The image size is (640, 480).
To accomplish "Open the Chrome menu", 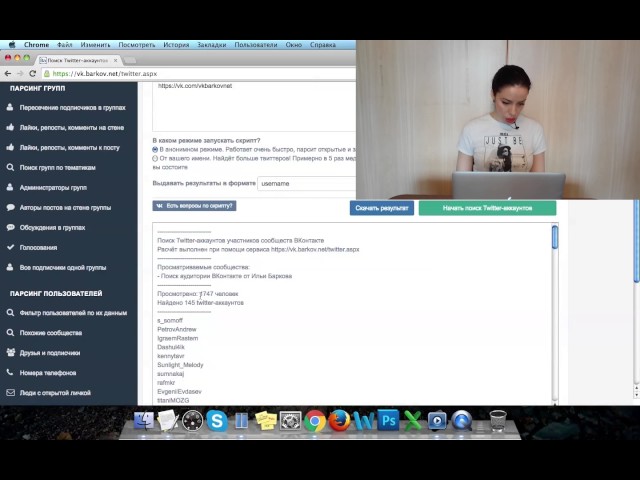I will click(x=36, y=45).
